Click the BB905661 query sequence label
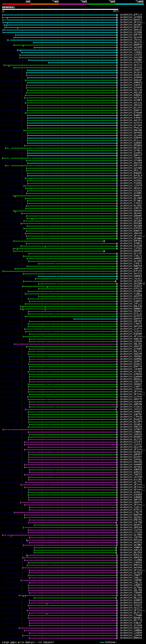Image resolution: width=146 pixels, height=644 pixels. pos(8,8)
